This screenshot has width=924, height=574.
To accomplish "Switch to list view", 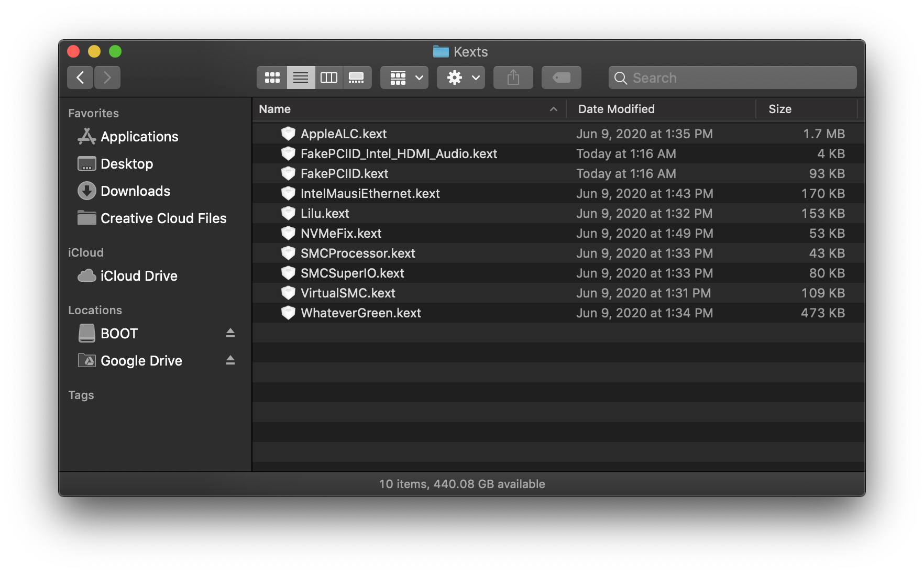I will click(x=301, y=78).
